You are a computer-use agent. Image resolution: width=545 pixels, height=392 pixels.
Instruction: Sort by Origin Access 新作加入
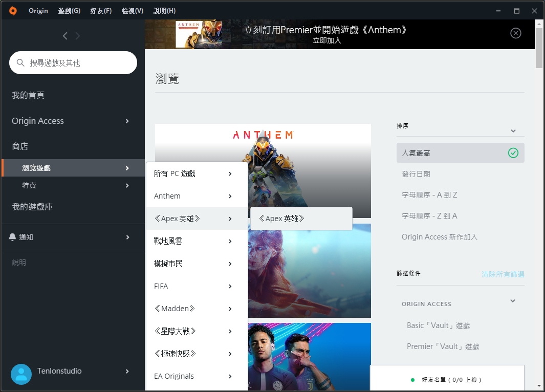click(440, 237)
